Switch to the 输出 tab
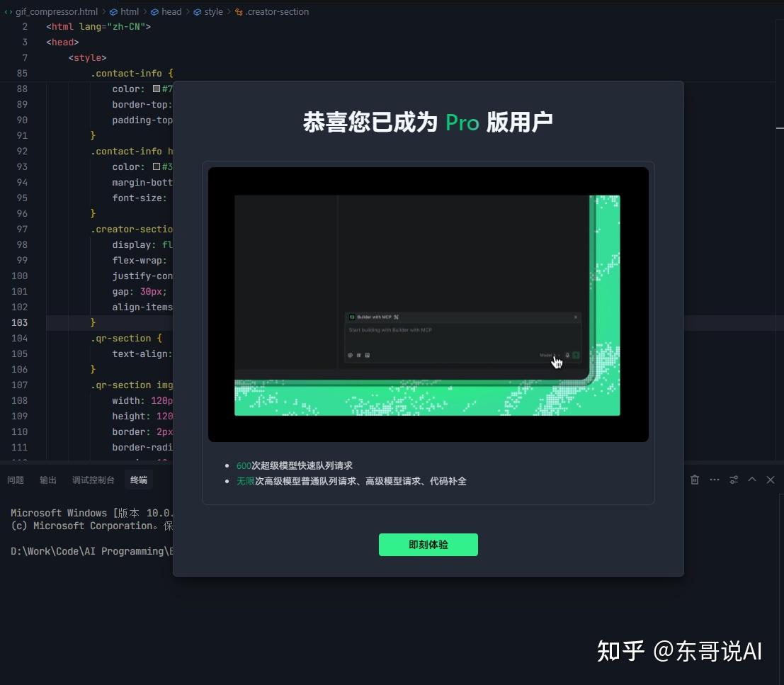 tap(47, 480)
